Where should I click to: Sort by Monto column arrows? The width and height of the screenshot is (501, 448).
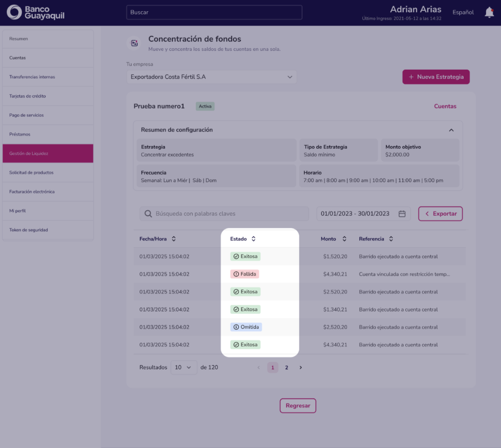[344, 239]
